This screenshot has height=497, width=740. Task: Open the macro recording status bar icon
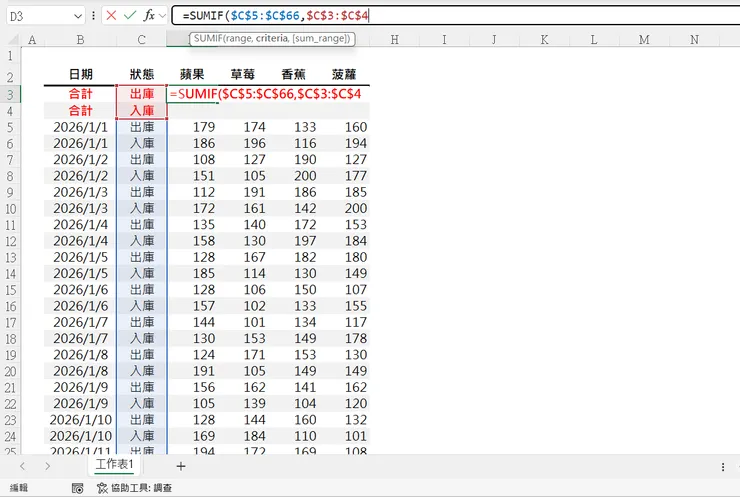[77, 488]
